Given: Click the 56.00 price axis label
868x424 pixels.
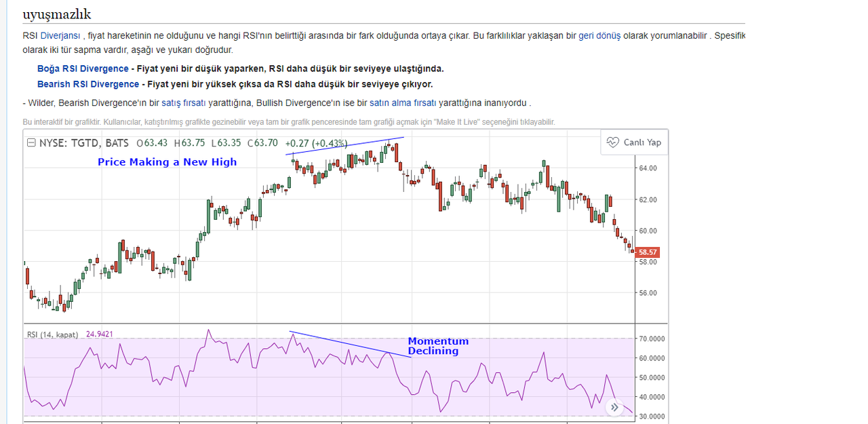Looking at the screenshot, I should pos(648,293).
